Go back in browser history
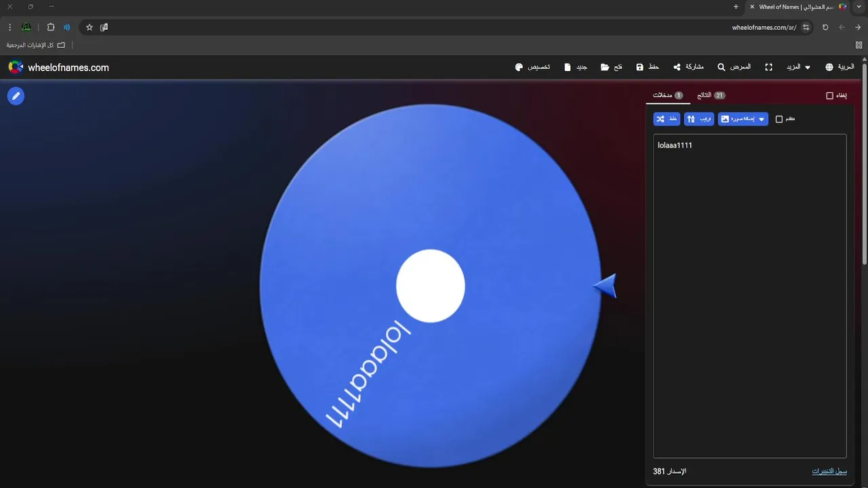868x488 pixels. click(858, 27)
